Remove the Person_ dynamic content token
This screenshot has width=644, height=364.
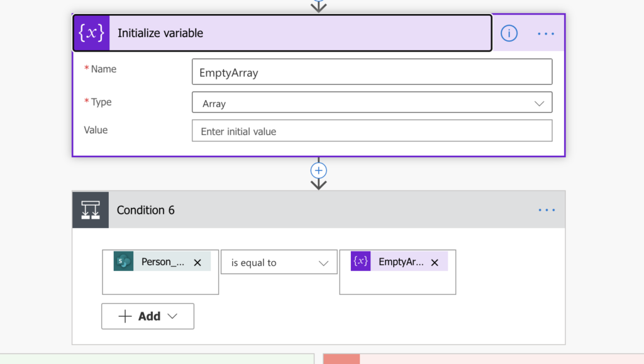(x=197, y=263)
